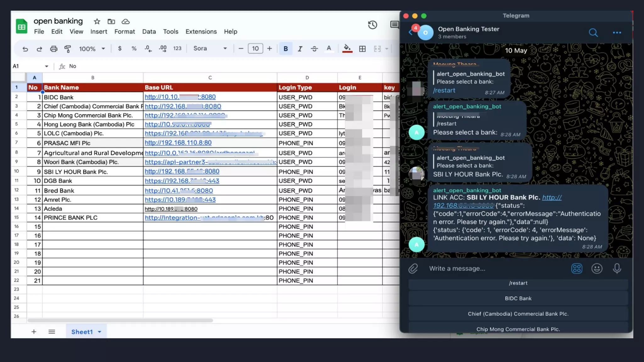
Task: Click the Undo icon in Sheets toolbar
Action: 25,49
